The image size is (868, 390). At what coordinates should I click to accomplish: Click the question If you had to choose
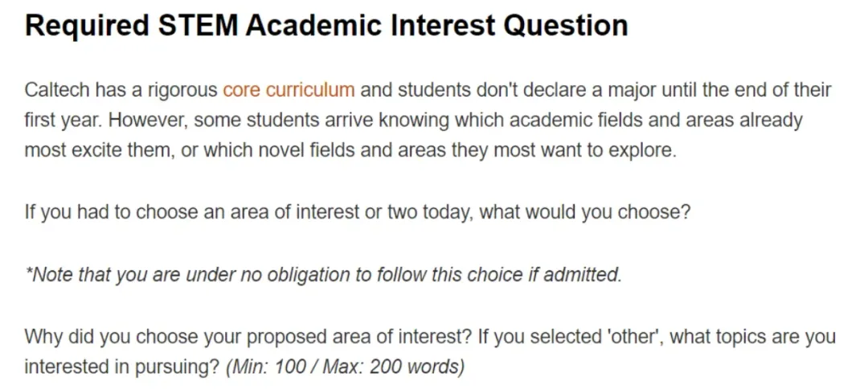358,212
